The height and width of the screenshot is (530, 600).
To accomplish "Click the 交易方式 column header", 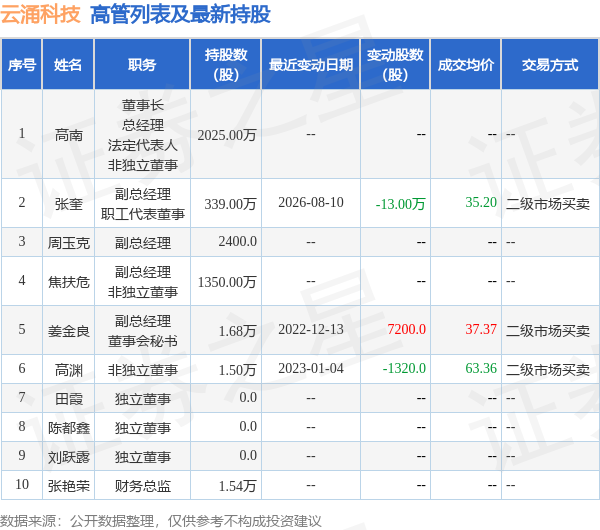I will [x=550, y=64].
